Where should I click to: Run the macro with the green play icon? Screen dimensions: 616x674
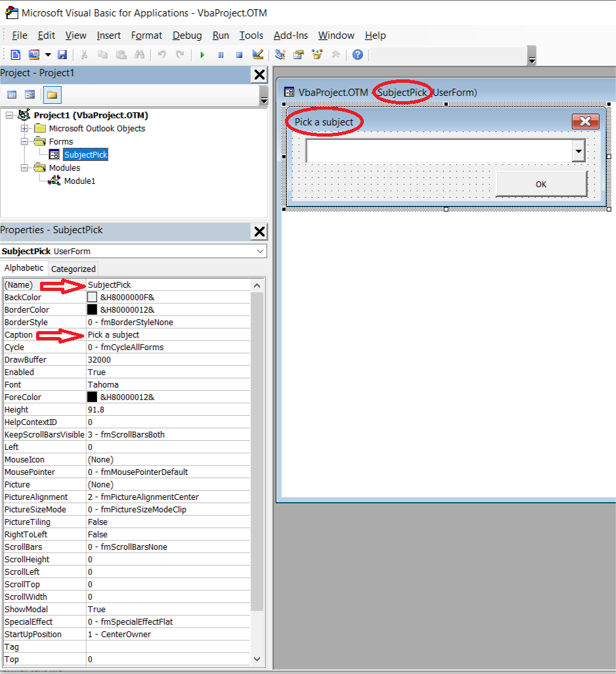202,55
